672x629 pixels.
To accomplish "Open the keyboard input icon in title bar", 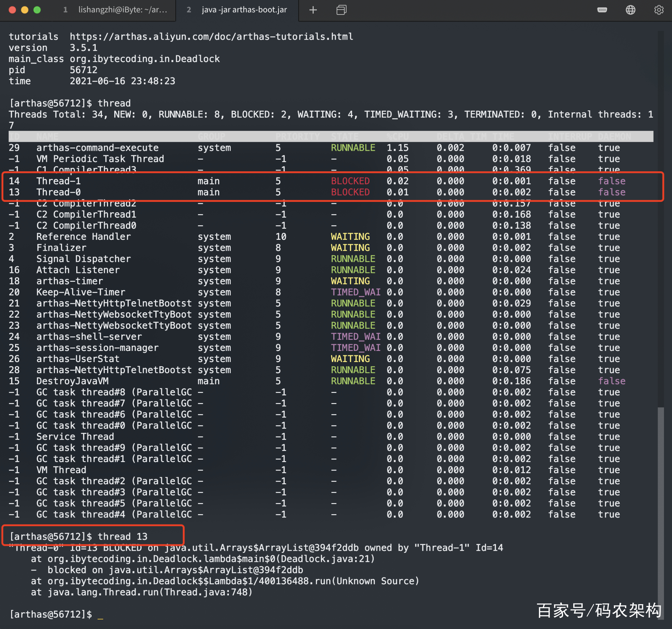I will (602, 10).
